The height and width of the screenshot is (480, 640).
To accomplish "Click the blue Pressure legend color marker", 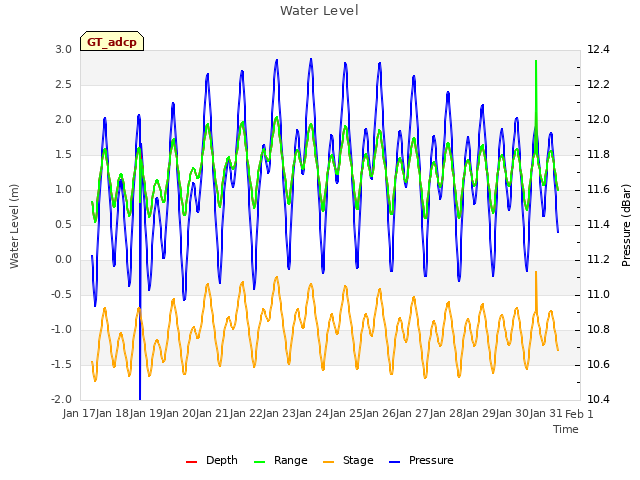I will pos(394,462).
